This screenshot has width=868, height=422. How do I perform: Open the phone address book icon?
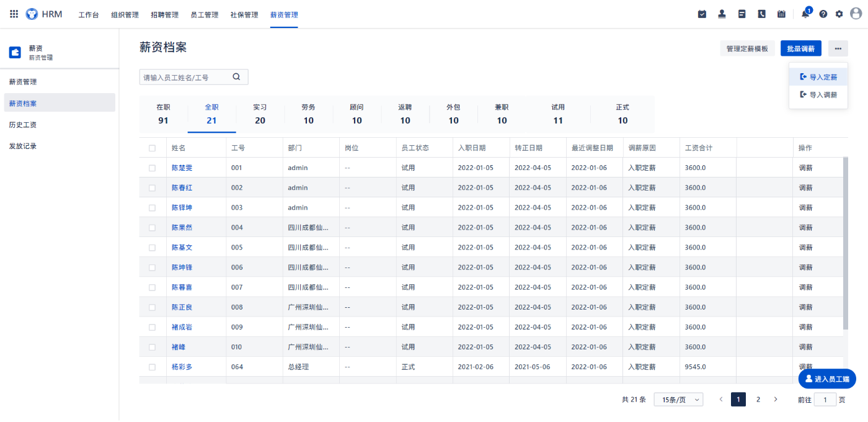(761, 14)
